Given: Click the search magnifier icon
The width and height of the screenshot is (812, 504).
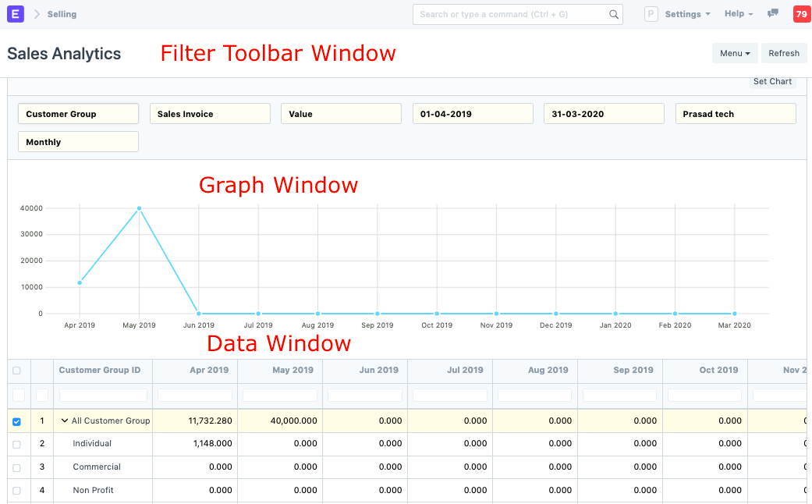Looking at the screenshot, I should (x=613, y=14).
